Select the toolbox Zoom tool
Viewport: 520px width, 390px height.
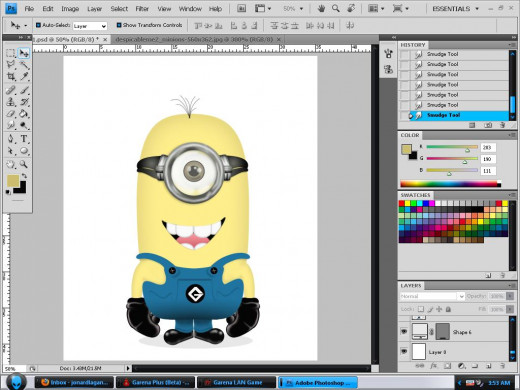click(x=24, y=164)
